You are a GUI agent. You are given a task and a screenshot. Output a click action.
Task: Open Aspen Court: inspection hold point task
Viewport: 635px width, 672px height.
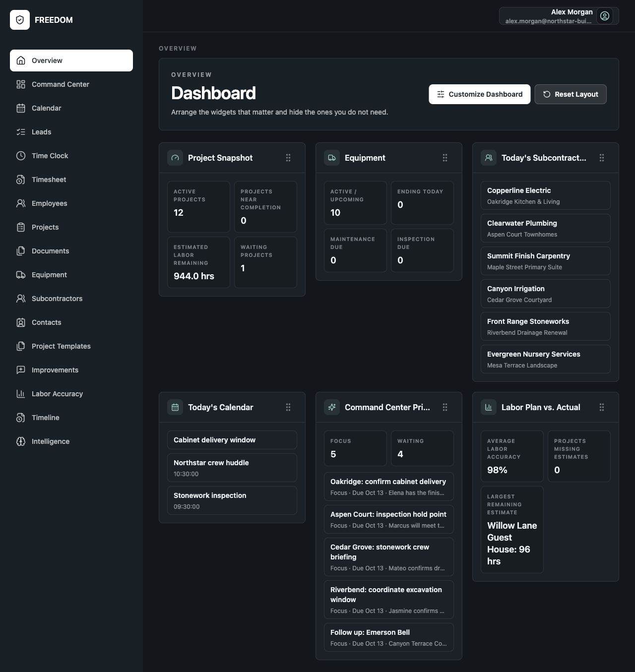click(389, 519)
